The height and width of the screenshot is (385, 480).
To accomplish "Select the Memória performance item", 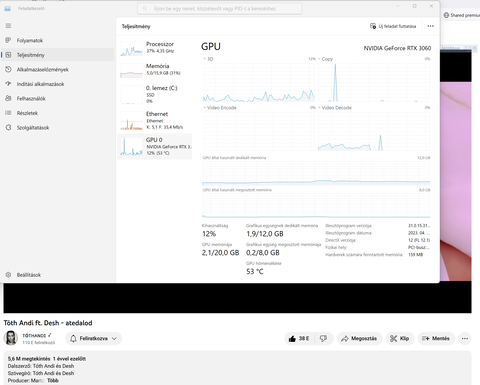I will [x=155, y=69].
